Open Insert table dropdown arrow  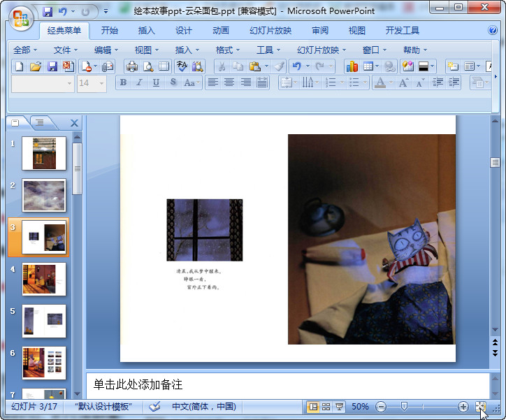click(x=377, y=66)
